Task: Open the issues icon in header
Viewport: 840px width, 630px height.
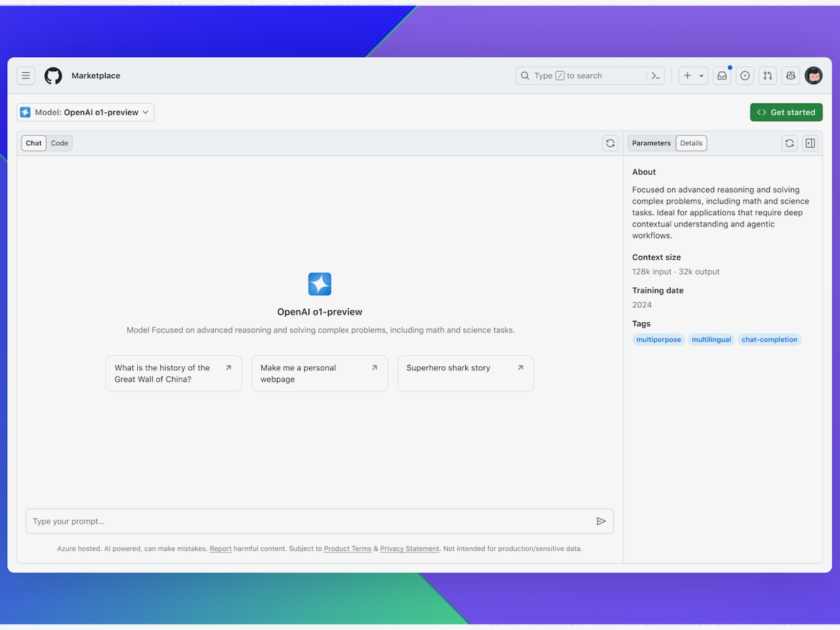Action: click(x=745, y=75)
